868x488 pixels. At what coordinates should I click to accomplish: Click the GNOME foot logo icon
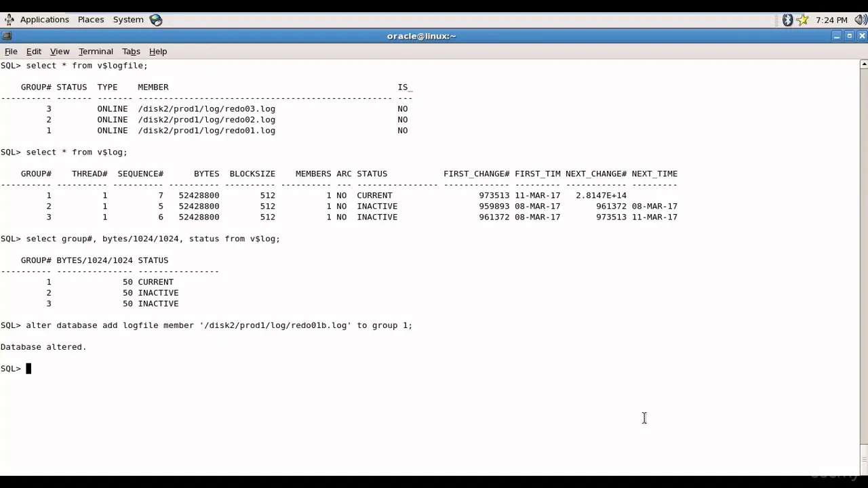point(9,20)
